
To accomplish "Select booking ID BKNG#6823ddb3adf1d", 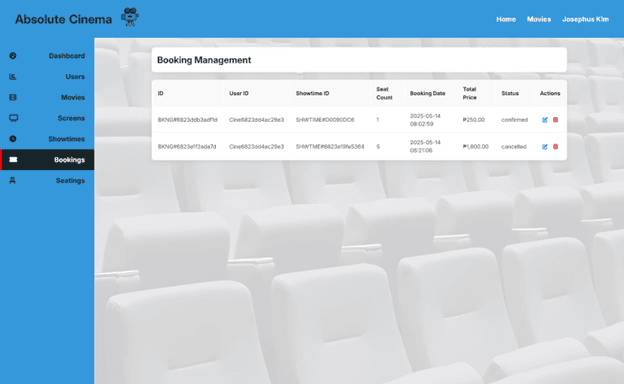I will tap(187, 120).
